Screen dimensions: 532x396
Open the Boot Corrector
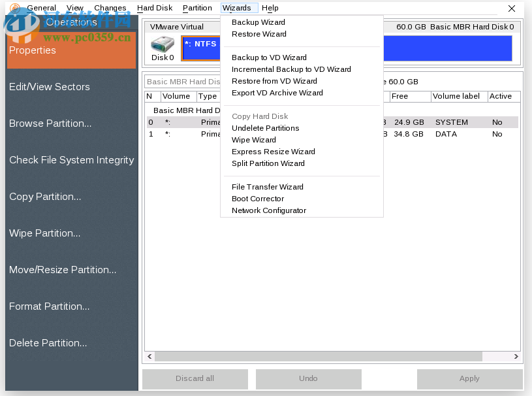(257, 198)
